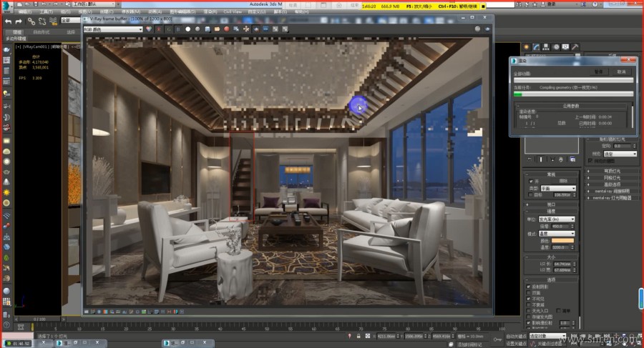Click the sun icon in left toolbar
644x348 pixels.
pyautogui.click(x=6, y=192)
